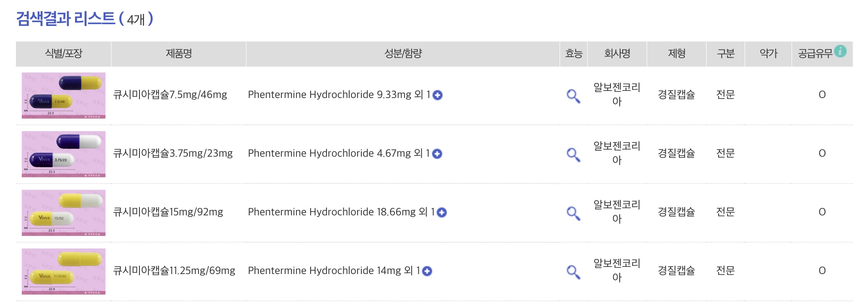The width and height of the screenshot is (868, 308).
Task: View capsule image of 큐시미아캡슐11.25mg/69mg
Action: (64, 272)
